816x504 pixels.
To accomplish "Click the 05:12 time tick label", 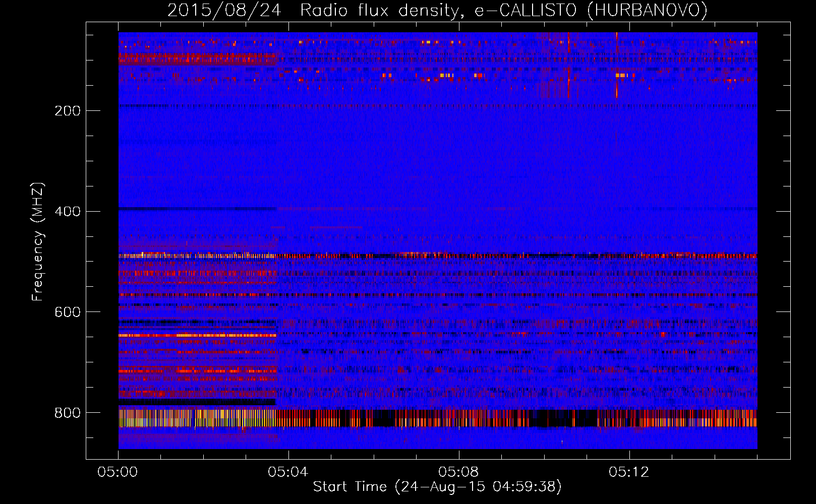I will (629, 472).
